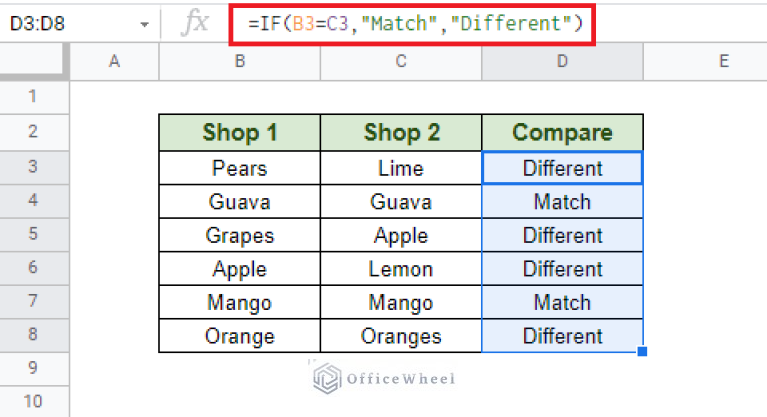
Task: Open the Name box dropdown arrow
Action: (144, 24)
